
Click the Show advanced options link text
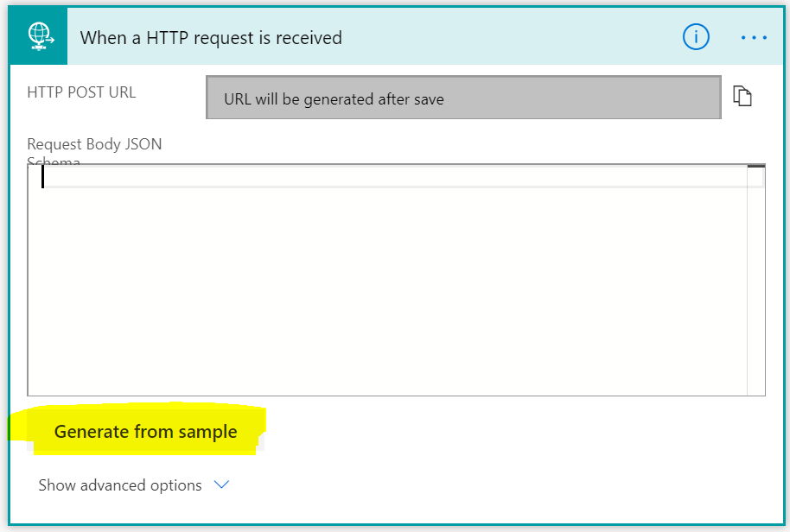tap(120, 485)
